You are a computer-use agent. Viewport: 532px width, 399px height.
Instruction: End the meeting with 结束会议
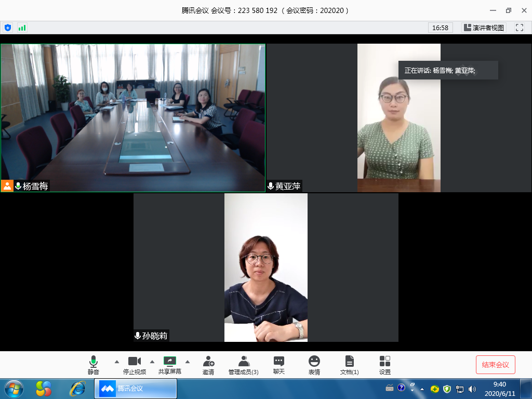tap(495, 364)
